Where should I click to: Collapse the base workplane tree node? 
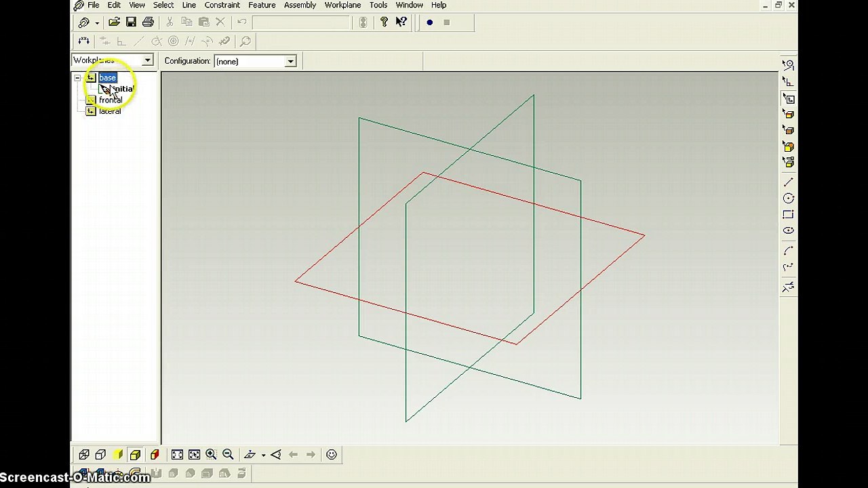(77, 78)
